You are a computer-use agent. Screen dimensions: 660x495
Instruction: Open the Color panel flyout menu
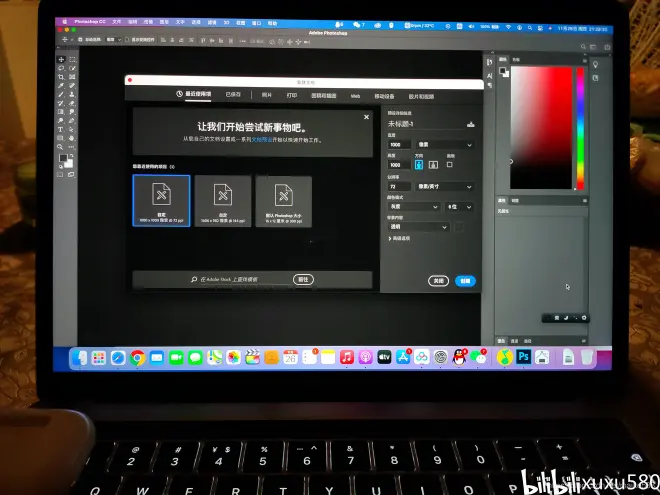(584, 61)
